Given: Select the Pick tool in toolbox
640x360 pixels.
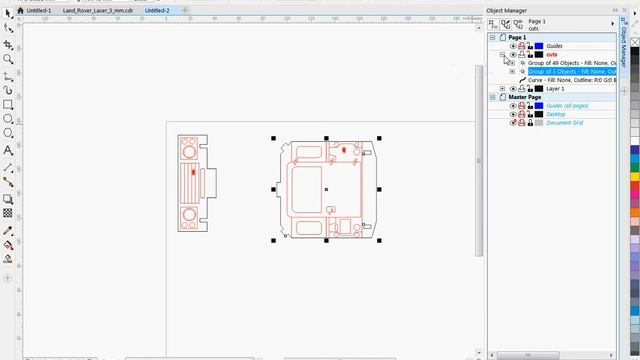Looking at the screenshot, I should (8, 13).
